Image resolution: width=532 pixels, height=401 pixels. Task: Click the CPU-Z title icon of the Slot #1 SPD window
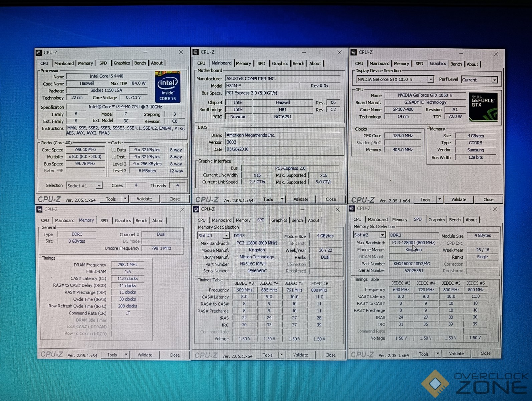[196, 209]
